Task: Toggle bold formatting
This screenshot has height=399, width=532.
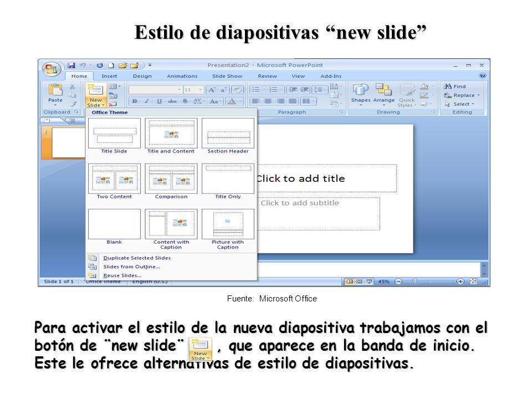Action: 135,101
